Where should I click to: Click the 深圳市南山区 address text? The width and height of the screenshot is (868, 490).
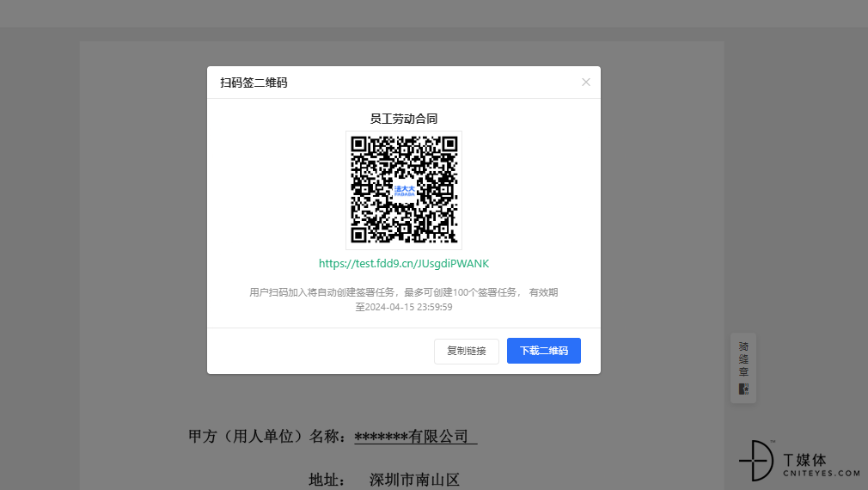(414, 480)
